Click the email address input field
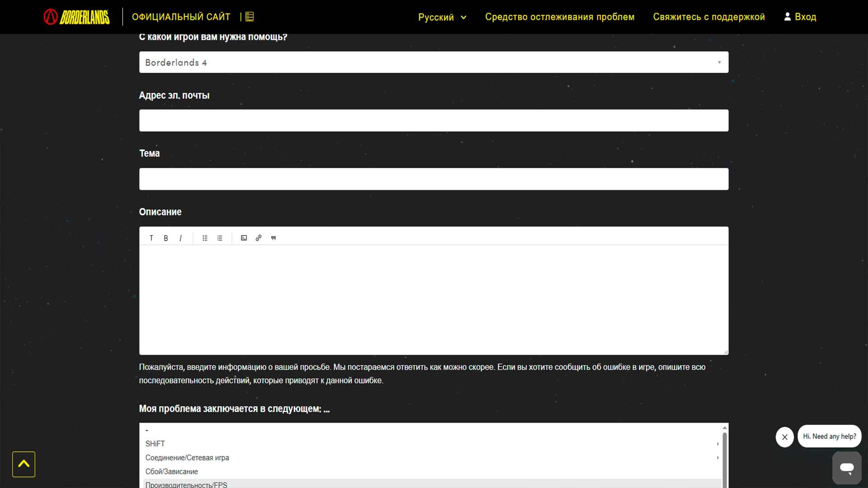 tap(434, 121)
